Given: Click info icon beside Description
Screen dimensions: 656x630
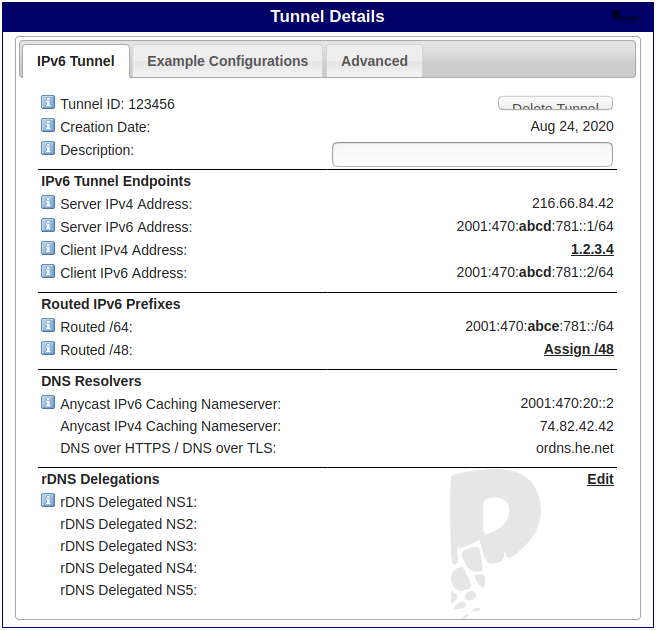Looking at the screenshot, I should point(48,148).
